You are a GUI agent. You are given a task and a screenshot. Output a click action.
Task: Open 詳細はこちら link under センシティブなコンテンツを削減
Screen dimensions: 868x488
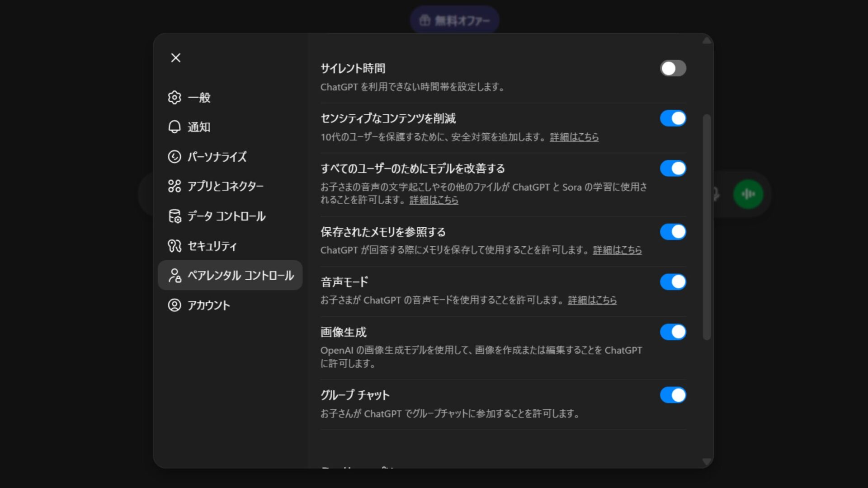tap(574, 137)
